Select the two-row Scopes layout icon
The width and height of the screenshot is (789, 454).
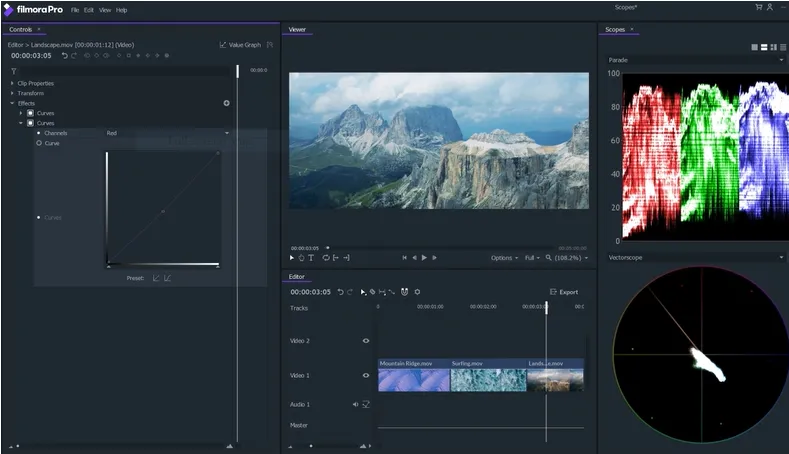coord(764,47)
